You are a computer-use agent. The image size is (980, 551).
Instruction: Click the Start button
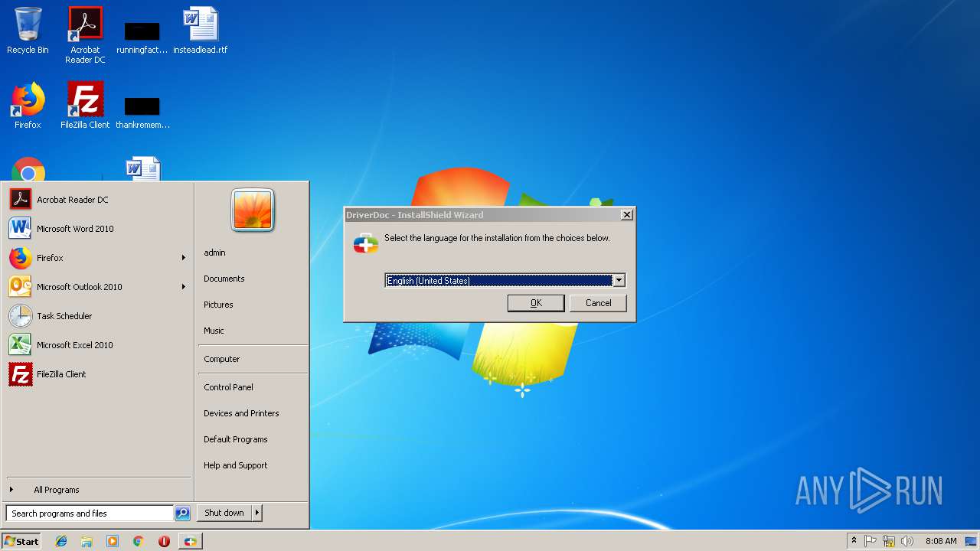[21, 541]
